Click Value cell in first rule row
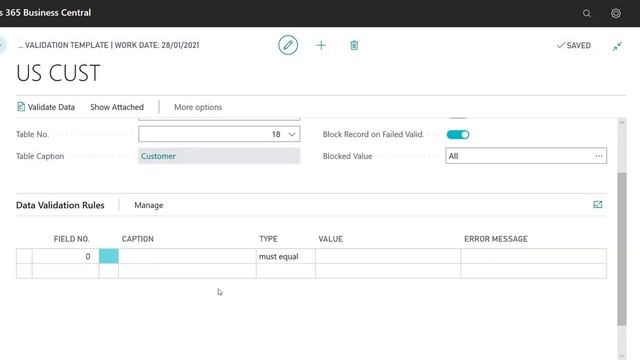640x360 pixels. [388, 256]
